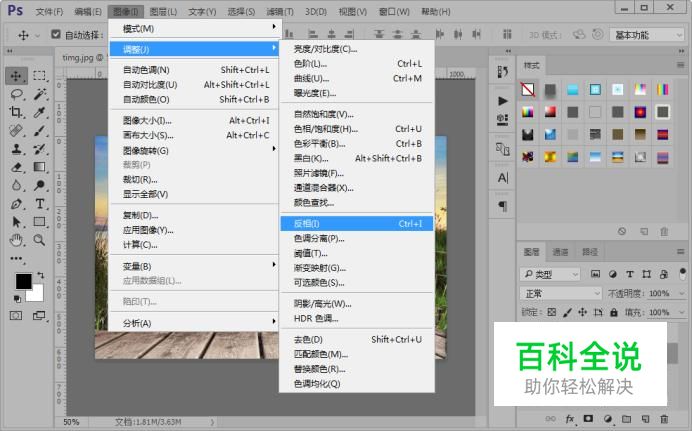Image resolution: width=692 pixels, height=431 pixels.
Task: Select the Gradient tool
Action: [x=40, y=167]
